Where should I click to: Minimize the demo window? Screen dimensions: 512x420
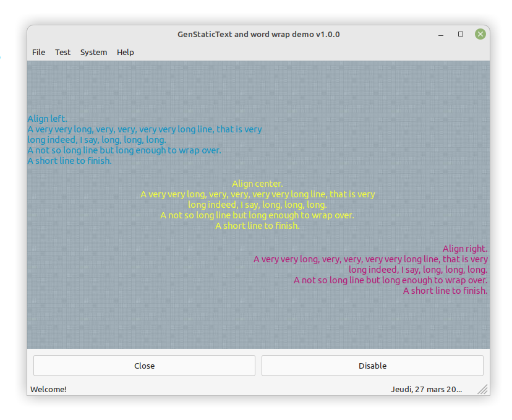coord(440,35)
